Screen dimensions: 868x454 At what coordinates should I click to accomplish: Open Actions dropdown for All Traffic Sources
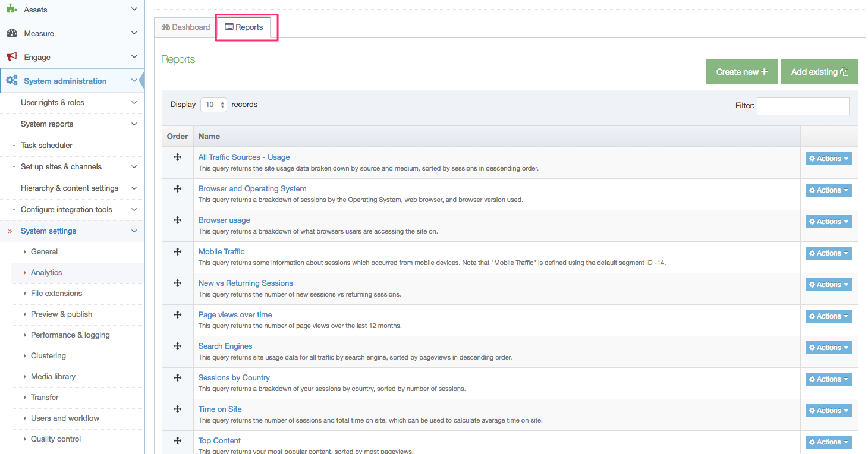pyautogui.click(x=828, y=159)
